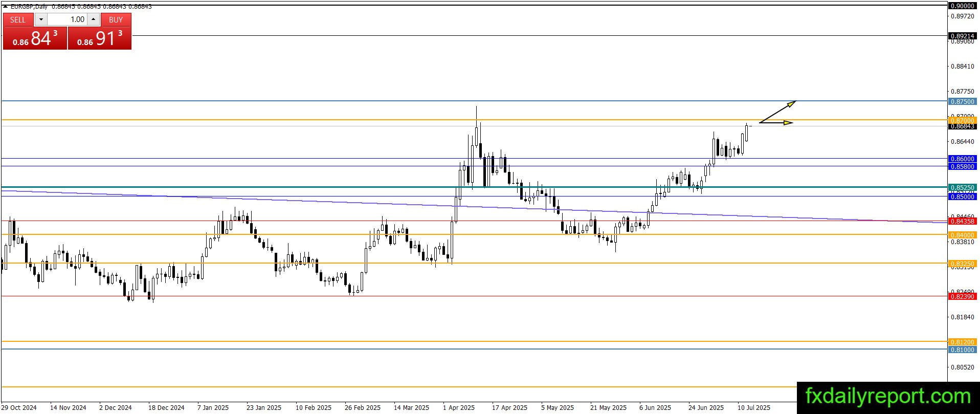Click the 0.89214 price label
Image resolution: width=980 pixels, height=414 pixels.
click(x=962, y=36)
